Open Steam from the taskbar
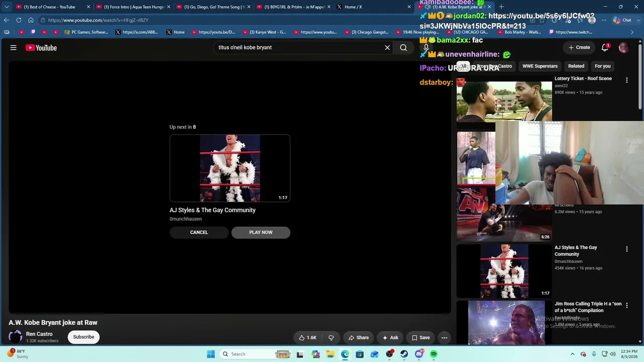 coord(404,354)
